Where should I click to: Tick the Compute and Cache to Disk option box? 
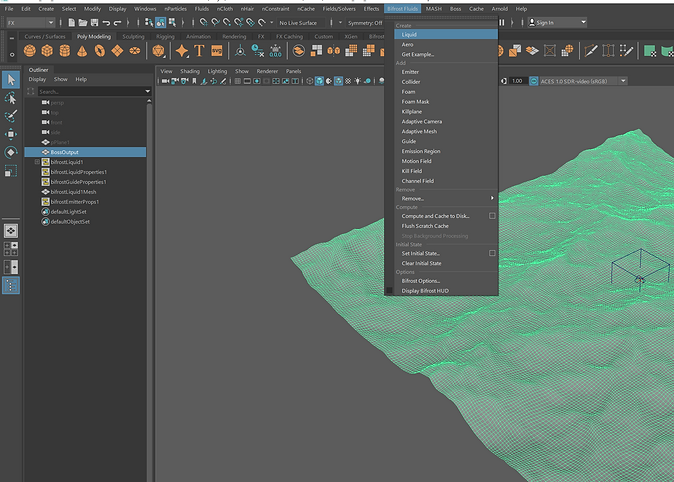[x=492, y=216]
